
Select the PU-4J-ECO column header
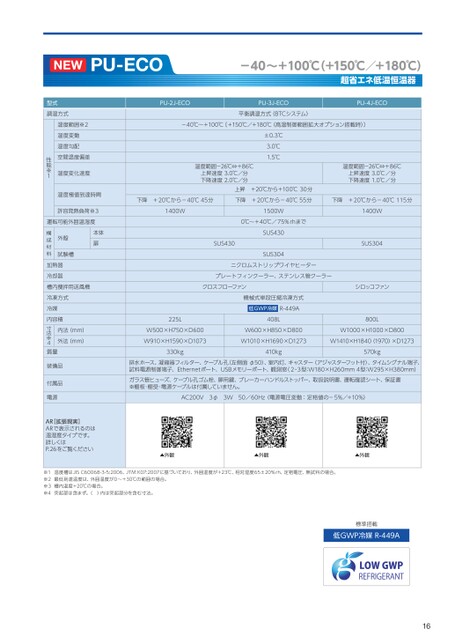(372, 103)
